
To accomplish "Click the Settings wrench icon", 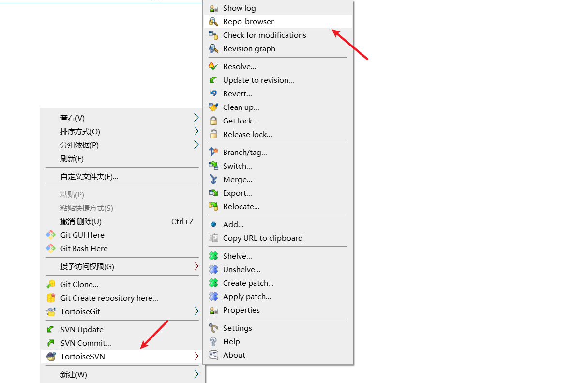I will [x=213, y=328].
